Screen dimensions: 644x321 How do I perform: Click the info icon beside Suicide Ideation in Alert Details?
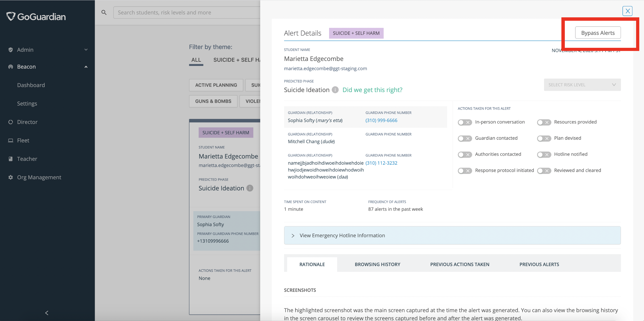click(x=335, y=90)
